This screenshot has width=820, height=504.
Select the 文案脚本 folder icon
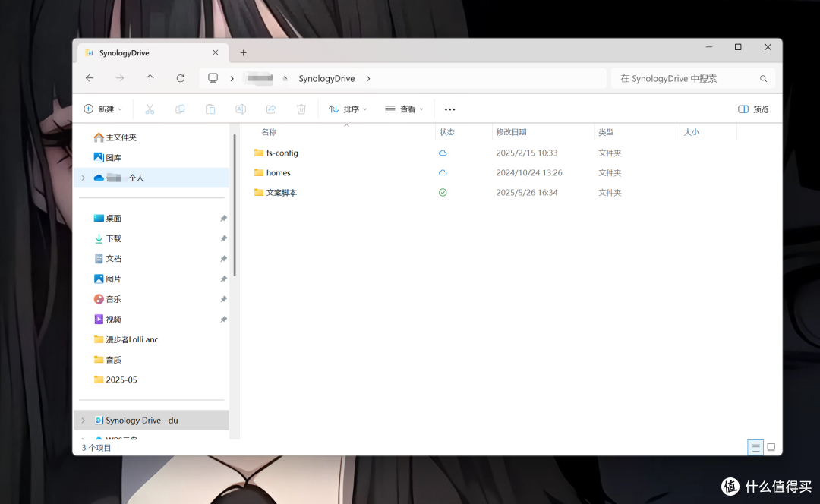click(x=259, y=192)
